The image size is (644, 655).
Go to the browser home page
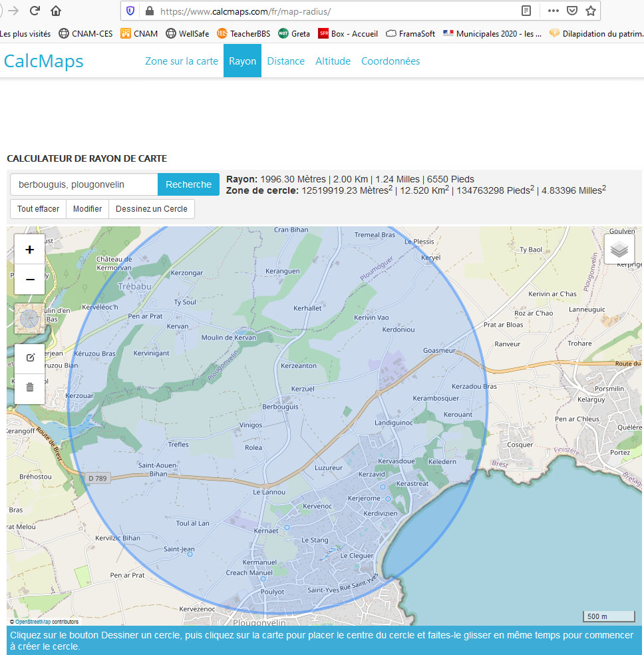pyautogui.click(x=55, y=11)
